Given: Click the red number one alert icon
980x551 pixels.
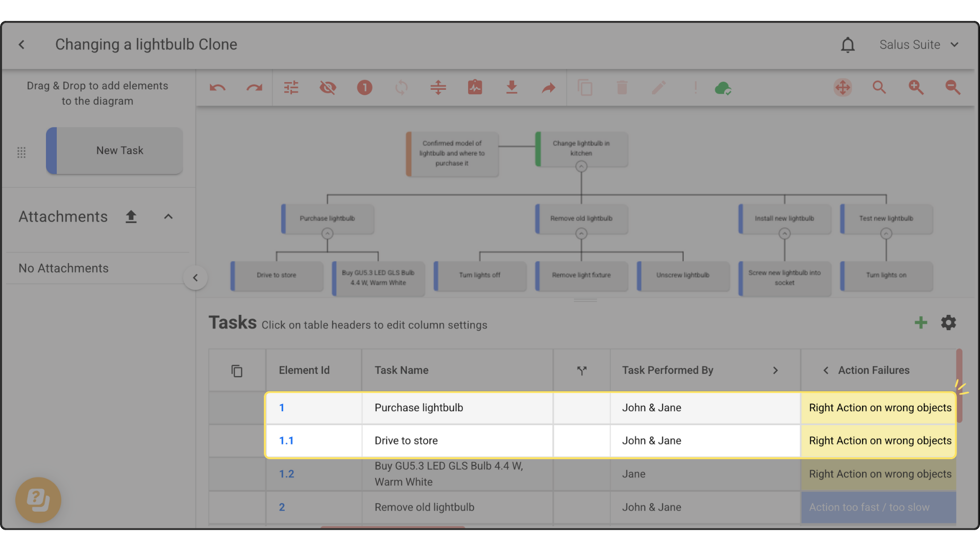Looking at the screenshot, I should 364,88.
